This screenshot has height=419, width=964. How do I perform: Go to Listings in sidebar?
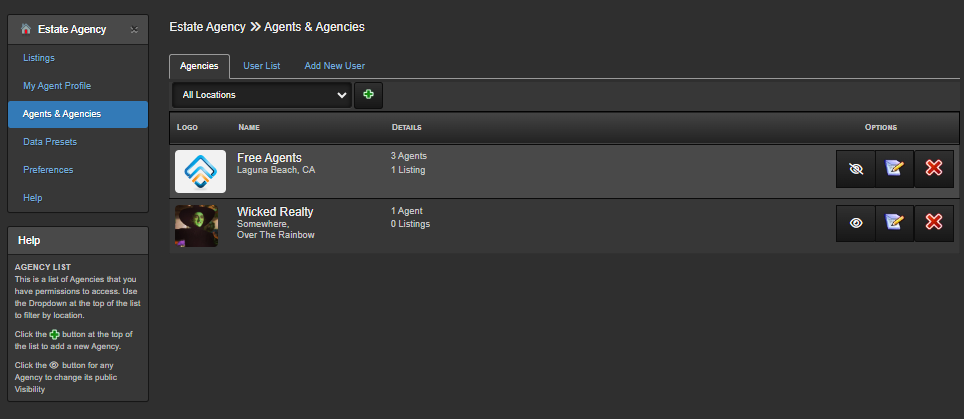tap(39, 58)
